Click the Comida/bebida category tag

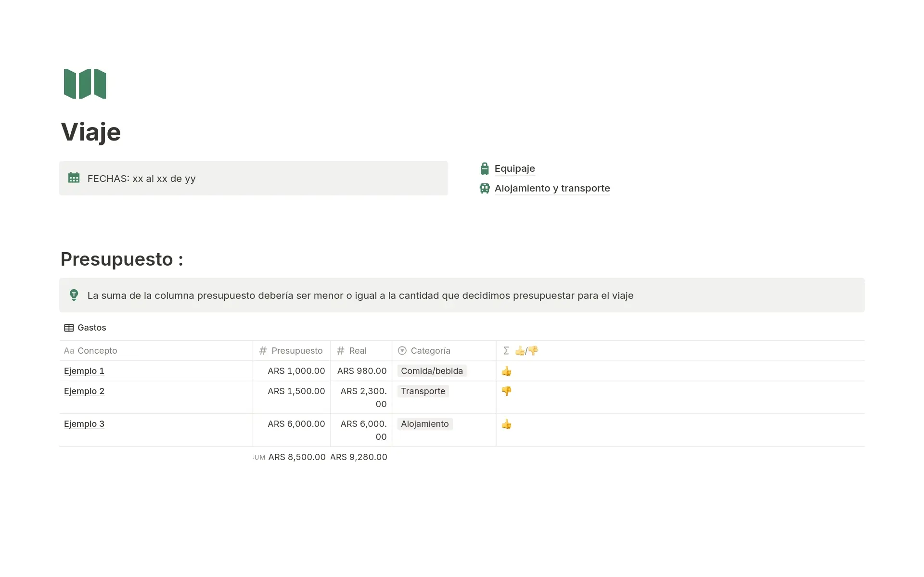tap(432, 371)
